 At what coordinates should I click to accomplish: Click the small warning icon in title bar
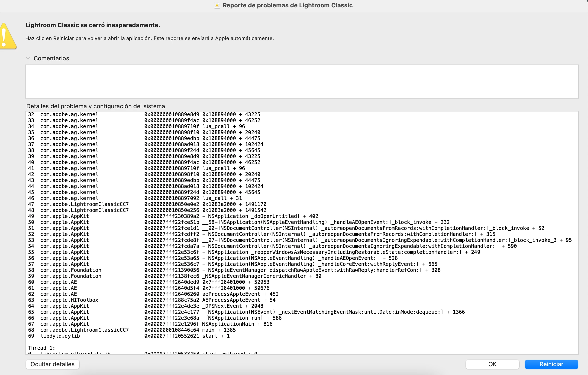217,5
